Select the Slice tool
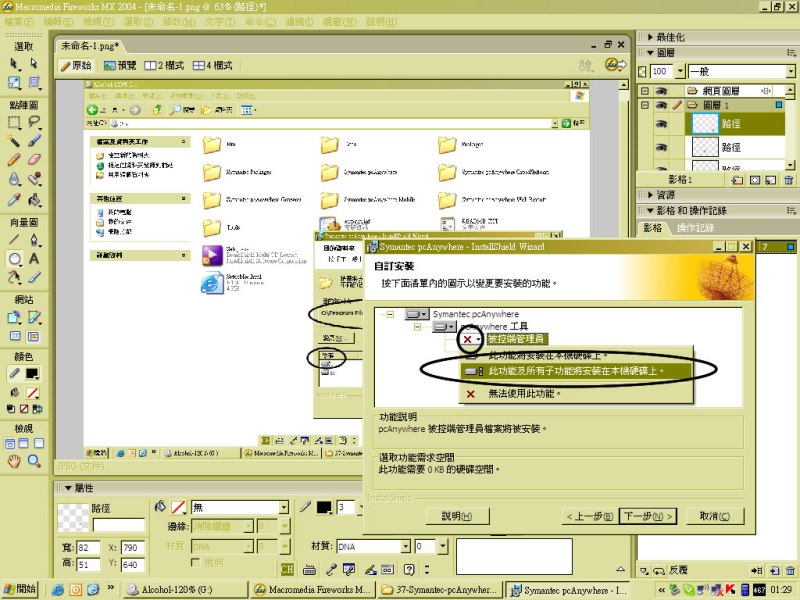 (x=34, y=317)
